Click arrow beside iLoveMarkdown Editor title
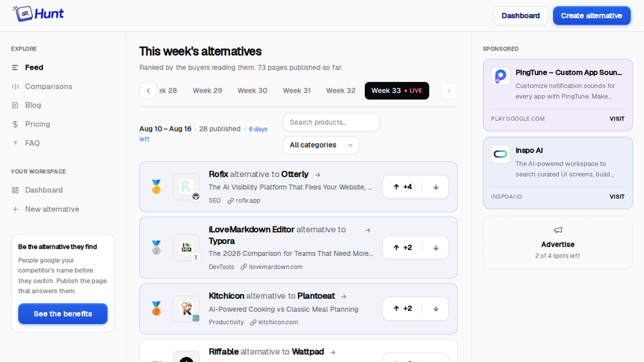This screenshot has width=644, height=362. click(x=368, y=230)
